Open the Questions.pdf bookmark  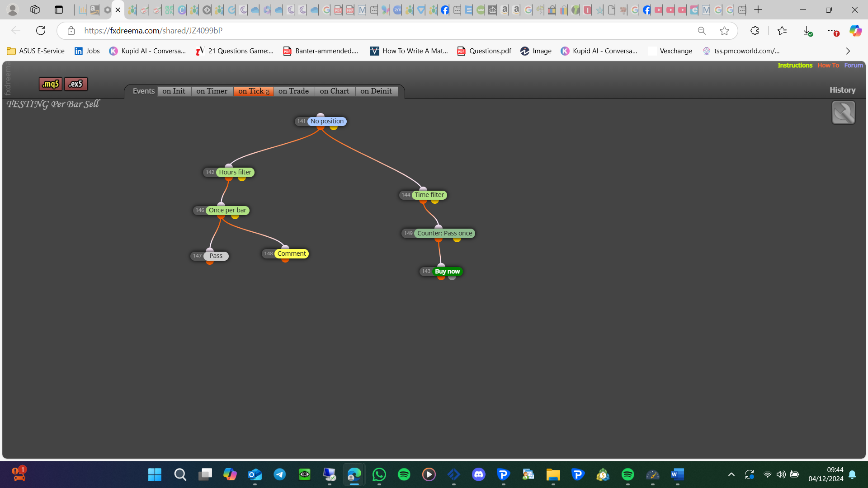tap(484, 51)
